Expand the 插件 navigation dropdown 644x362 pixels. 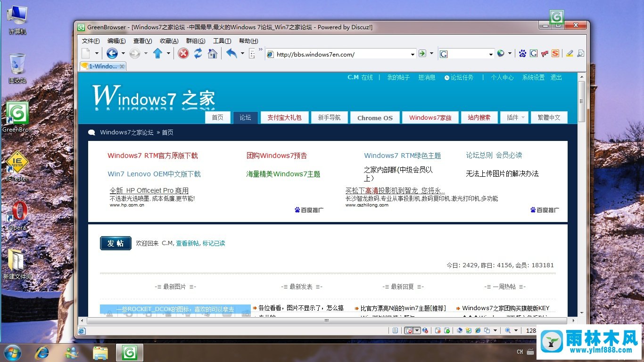524,117
